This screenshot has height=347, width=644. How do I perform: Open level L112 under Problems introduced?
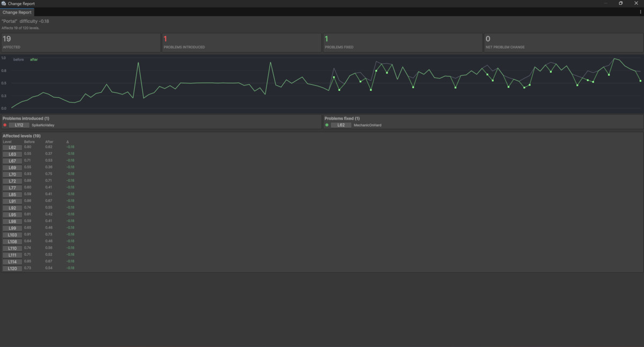click(19, 125)
